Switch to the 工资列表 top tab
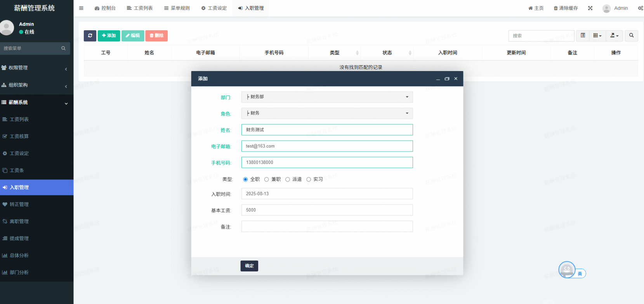Screen dimensions: 644x304 point(140,8)
